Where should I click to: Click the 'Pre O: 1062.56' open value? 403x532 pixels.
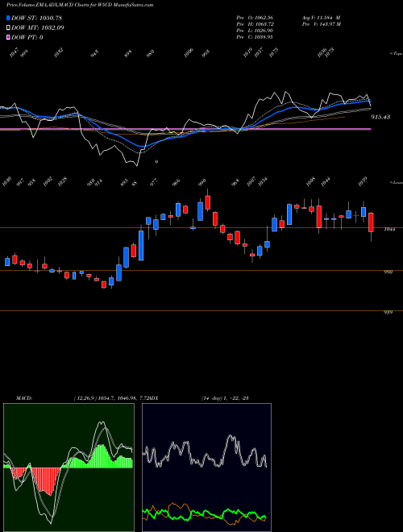click(255, 18)
